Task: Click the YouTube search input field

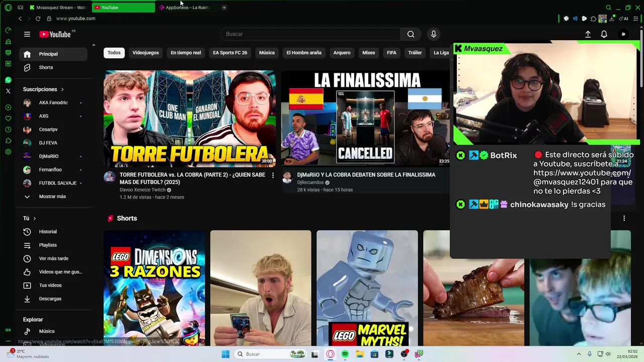Action: tap(310, 34)
